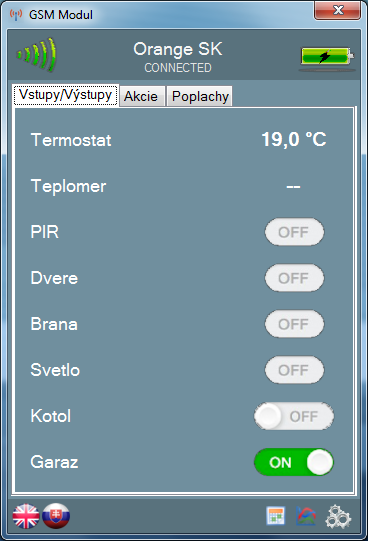The image size is (368, 541).
Task: Open the Akcie tab
Action: coord(141,96)
